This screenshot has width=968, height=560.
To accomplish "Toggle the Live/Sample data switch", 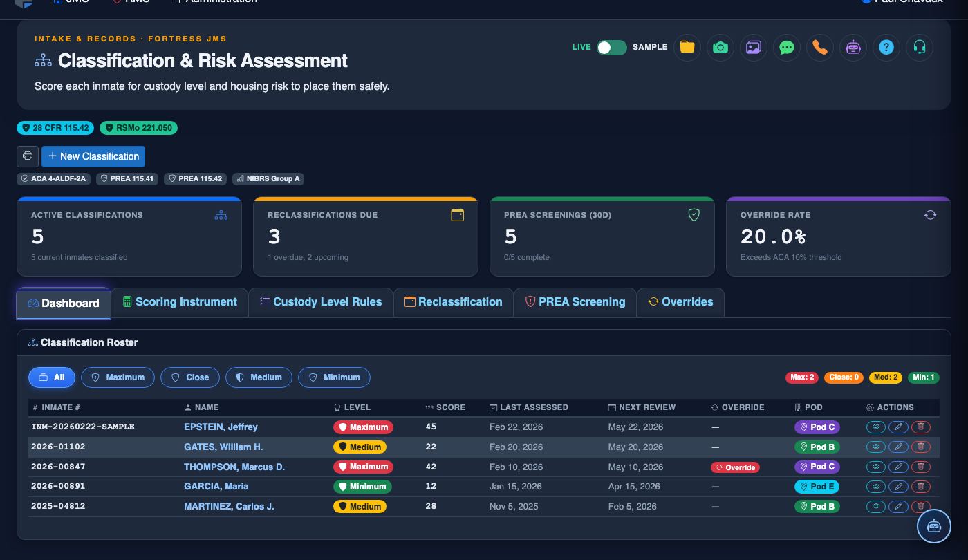I will (612, 47).
